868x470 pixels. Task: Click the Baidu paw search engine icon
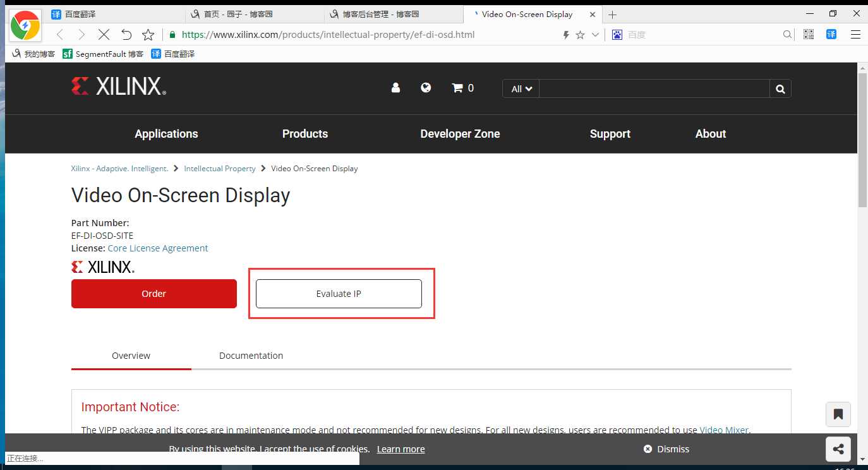(617, 35)
